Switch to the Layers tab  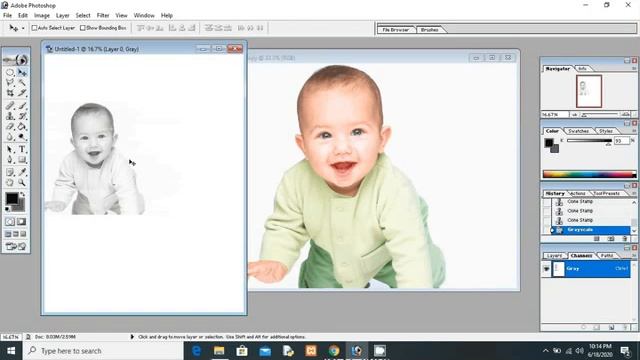coord(554,256)
